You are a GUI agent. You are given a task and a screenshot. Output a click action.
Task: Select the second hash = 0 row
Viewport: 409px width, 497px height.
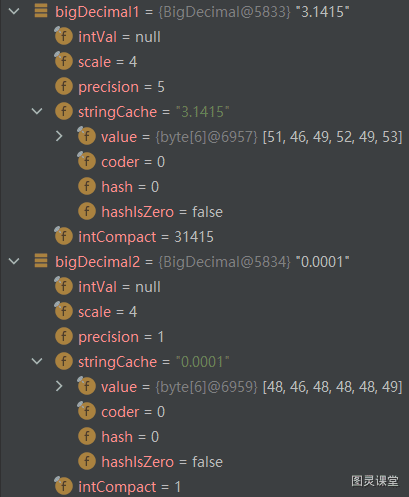pos(204,437)
